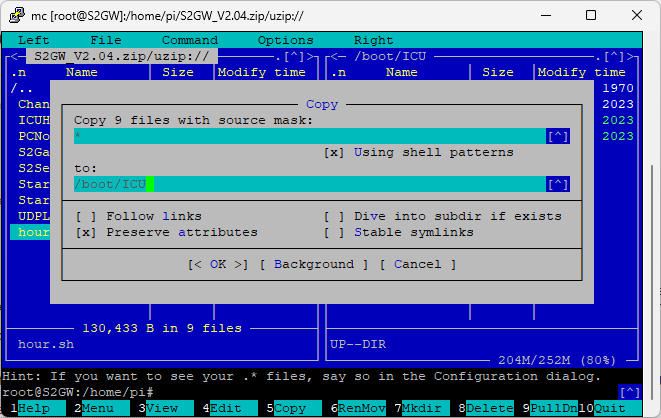Open the Command menu

click(x=190, y=40)
